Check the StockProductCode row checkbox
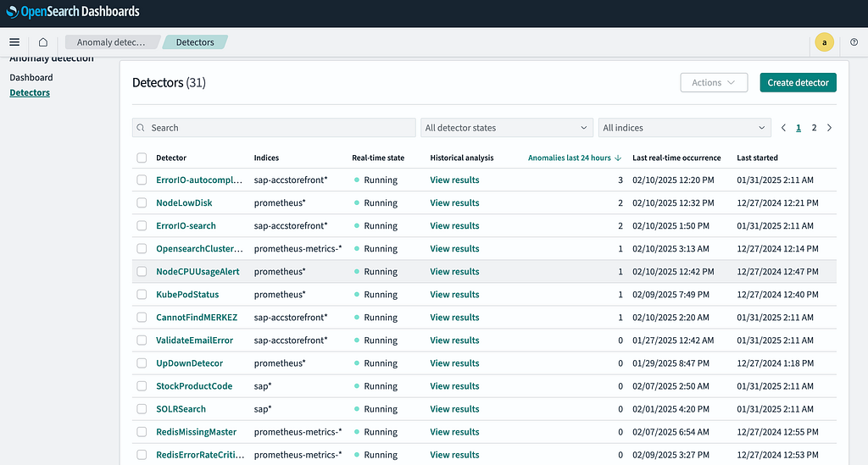 (x=142, y=386)
